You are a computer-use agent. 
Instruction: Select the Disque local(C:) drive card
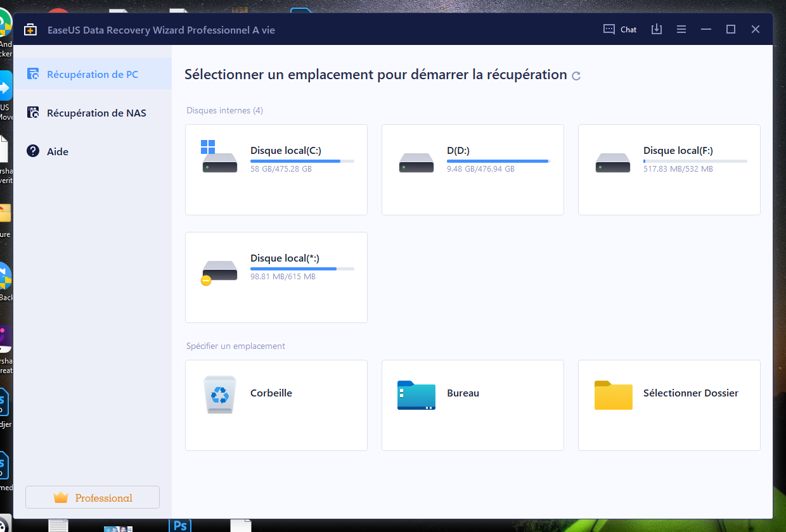pyautogui.click(x=276, y=170)
